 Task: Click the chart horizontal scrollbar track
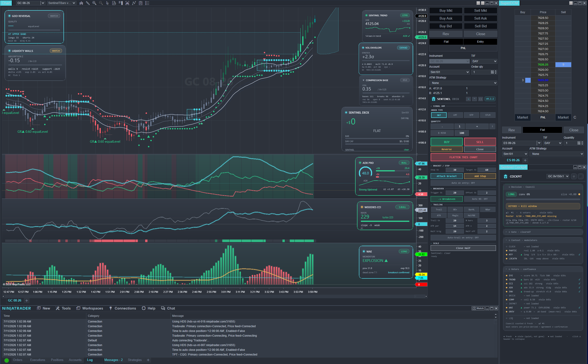(x=214, y=296)
